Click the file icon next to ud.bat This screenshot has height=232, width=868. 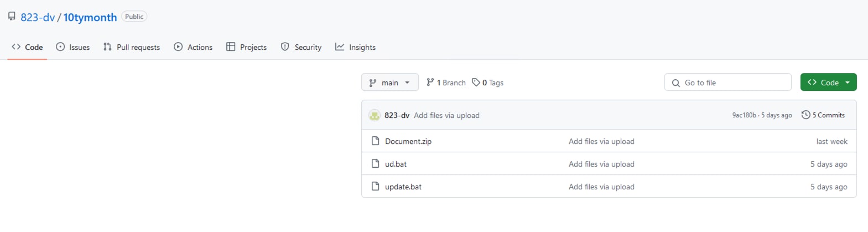[x=375, y=164]
